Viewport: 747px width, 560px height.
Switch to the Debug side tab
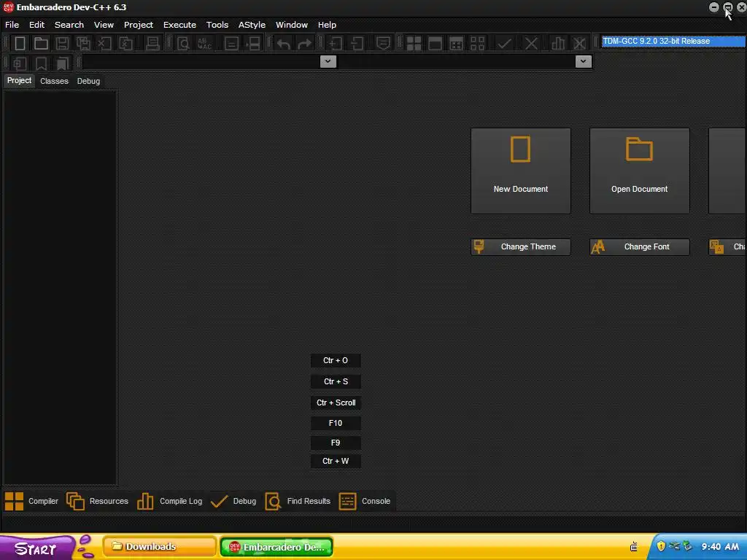88,81
